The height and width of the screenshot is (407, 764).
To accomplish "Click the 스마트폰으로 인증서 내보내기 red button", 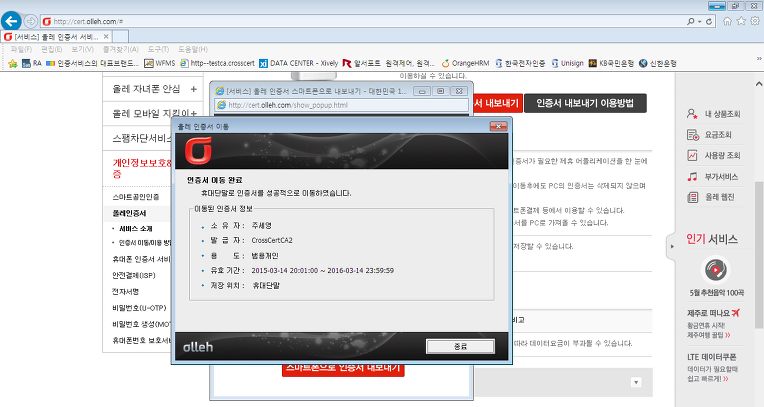I will 343,369.
